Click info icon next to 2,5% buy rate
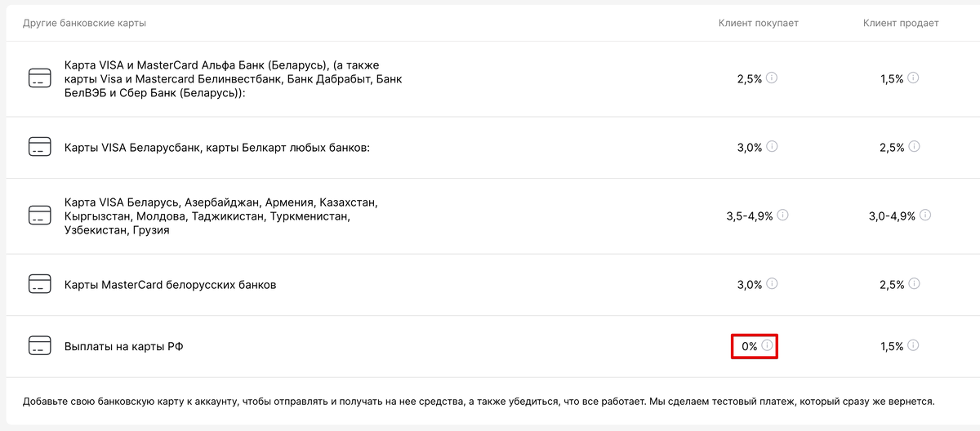Screen dimensions: 980x431 click(x=772, y=78)
